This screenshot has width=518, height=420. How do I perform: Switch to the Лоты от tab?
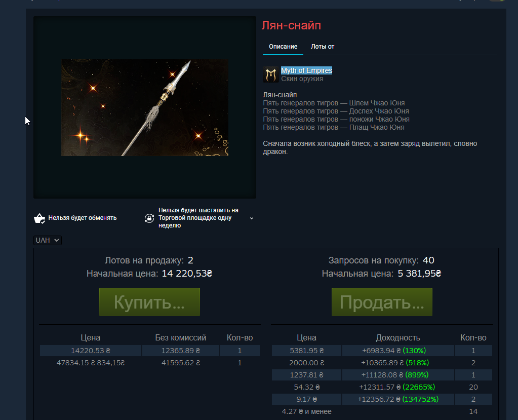coord(323,47)
